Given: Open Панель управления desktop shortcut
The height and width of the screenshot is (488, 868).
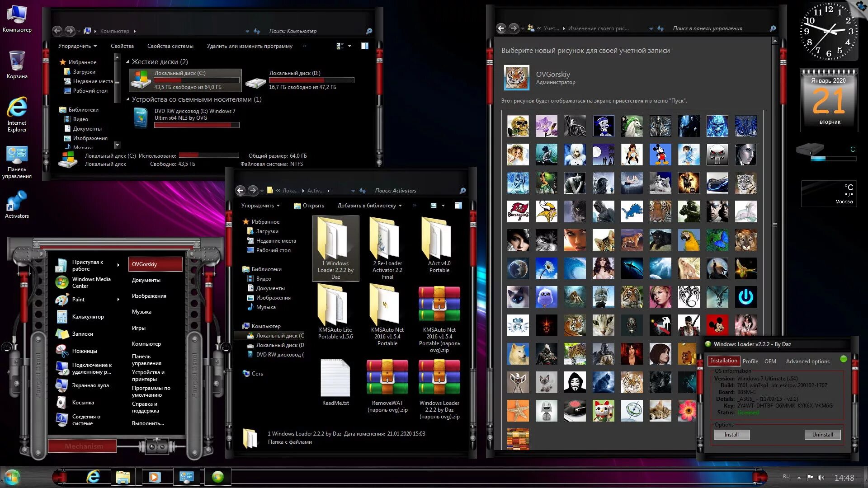Looking at the screenshot, I should tap(17, 162).
